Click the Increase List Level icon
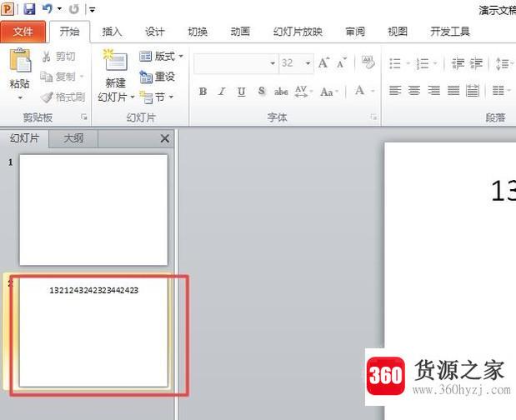 (x=476, y=63)
